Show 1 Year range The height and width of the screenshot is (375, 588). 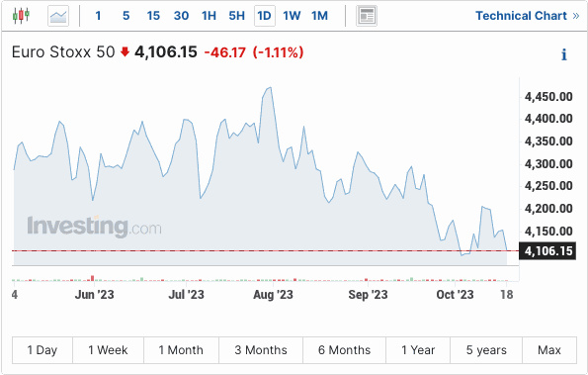[418, 350]
